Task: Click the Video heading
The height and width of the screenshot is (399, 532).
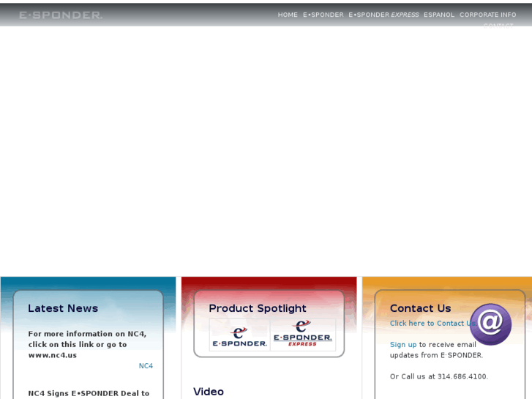Action: pos(209,392)
